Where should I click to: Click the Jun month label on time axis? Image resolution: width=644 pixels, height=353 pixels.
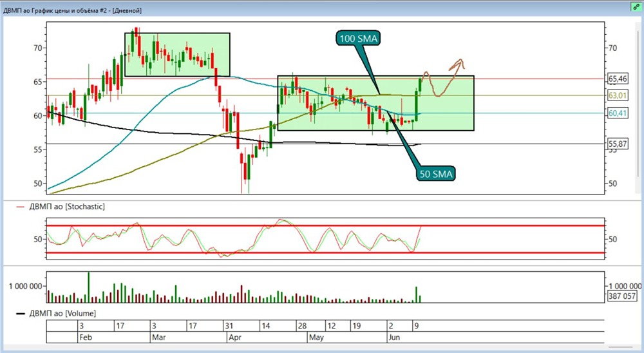coord(394,338)
